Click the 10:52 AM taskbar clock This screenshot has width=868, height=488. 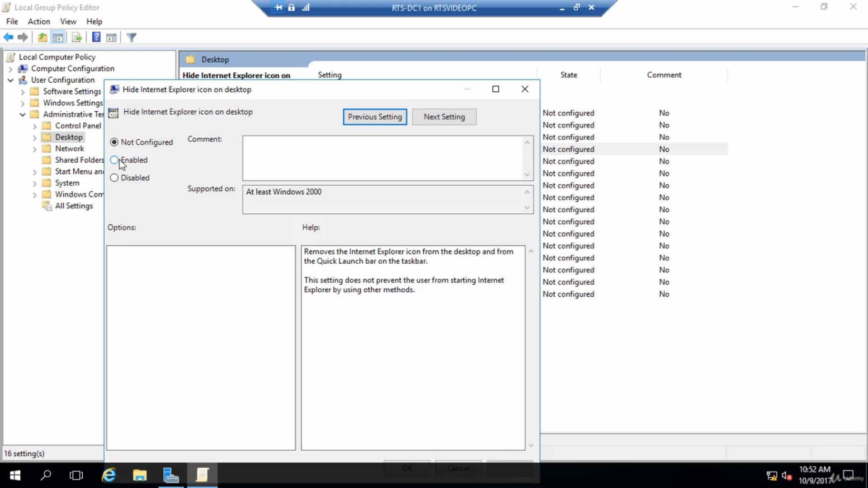[x=814, y=469]
